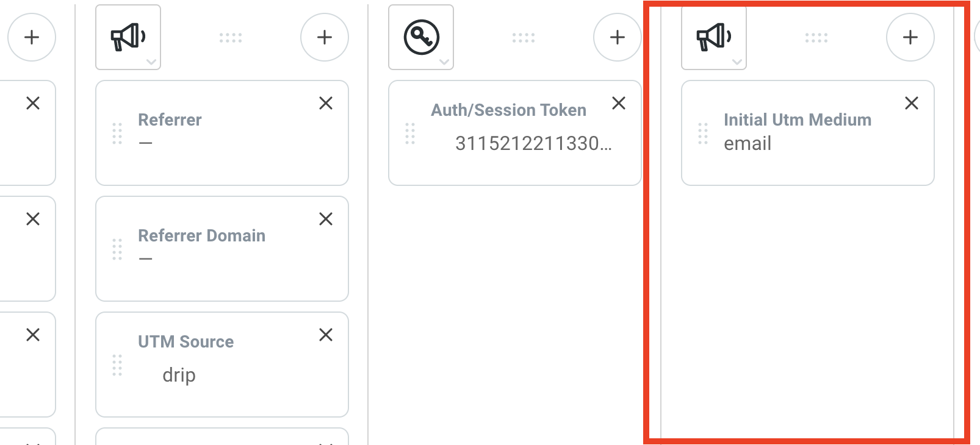Open megaphone icon dropdown above Initial Utm Medium
The width and height of the screenshot is (980, 445).
[x=714, y=38]
